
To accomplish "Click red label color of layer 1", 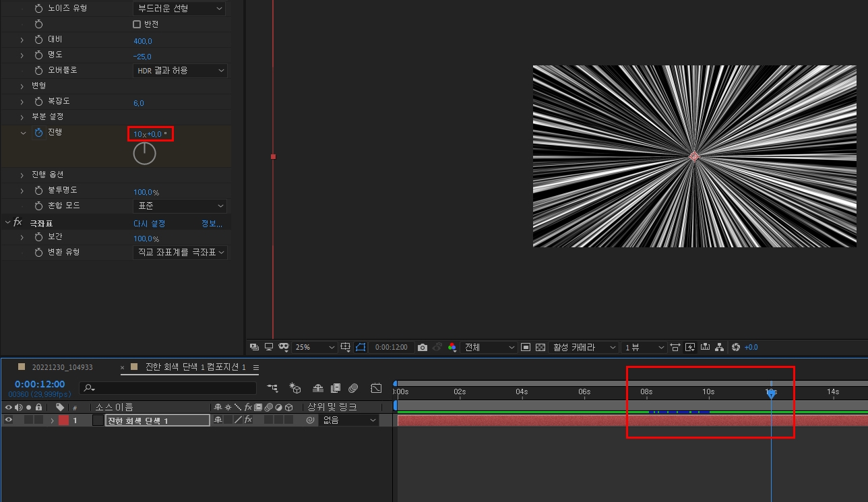I will point(63,420).
